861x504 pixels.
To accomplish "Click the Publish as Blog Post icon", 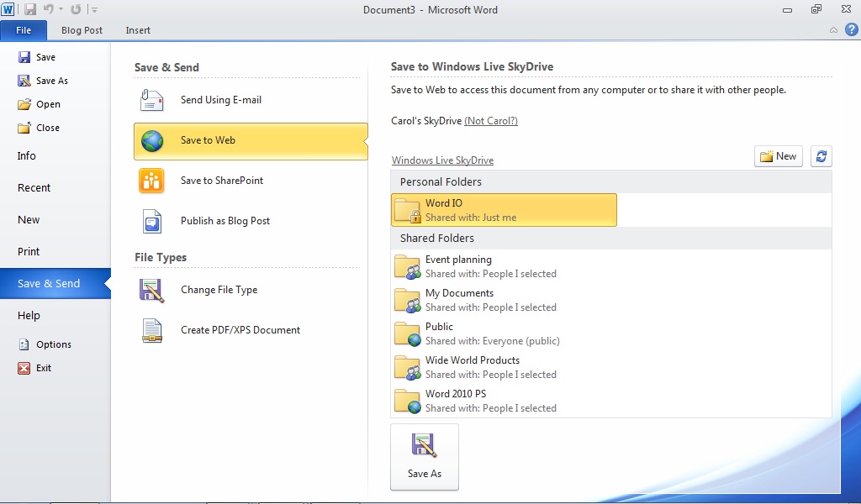I will pyautogui.click(x=152, y=222).
